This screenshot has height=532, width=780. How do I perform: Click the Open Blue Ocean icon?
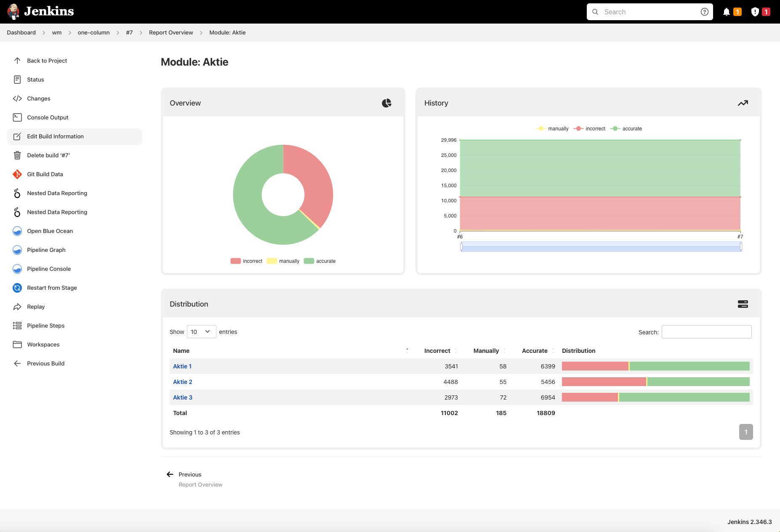tap(17, 231)
